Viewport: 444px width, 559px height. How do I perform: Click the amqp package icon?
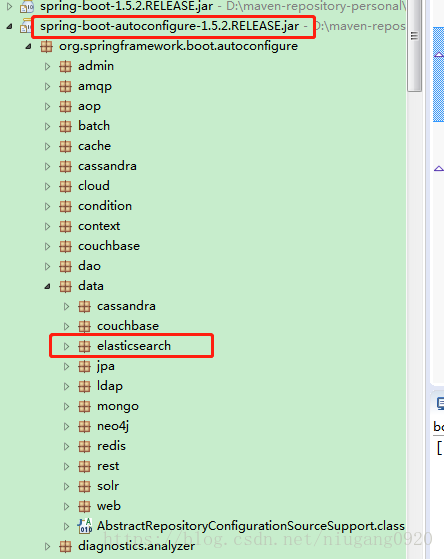65,86
